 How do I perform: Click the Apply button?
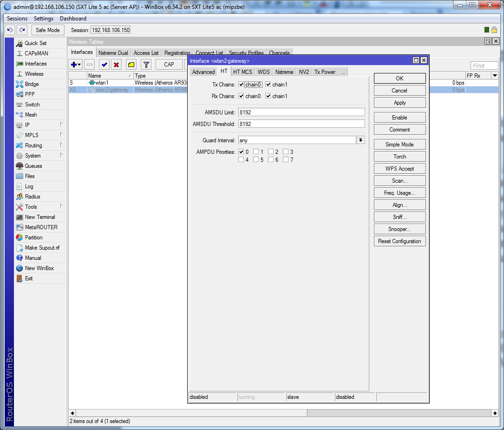tap(399, 103)
